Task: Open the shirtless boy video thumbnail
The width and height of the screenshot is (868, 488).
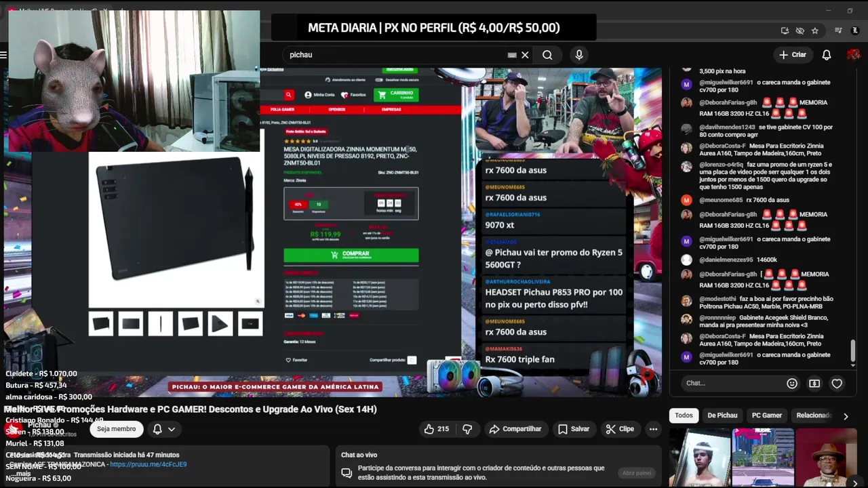Action: 701,458
